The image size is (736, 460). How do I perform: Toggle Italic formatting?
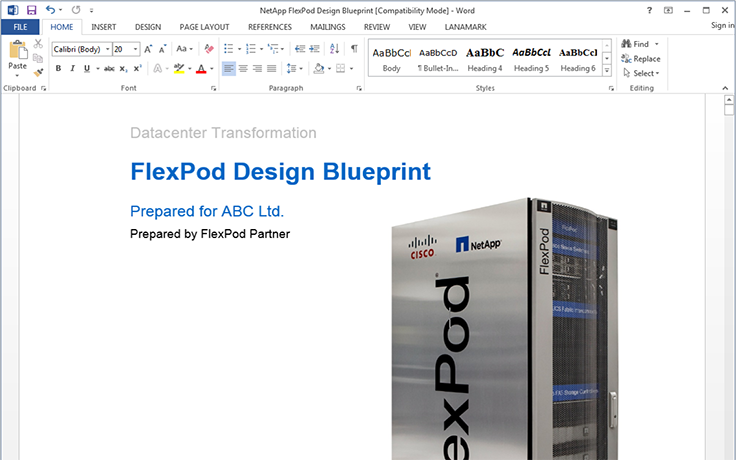(x=72, y=69)
